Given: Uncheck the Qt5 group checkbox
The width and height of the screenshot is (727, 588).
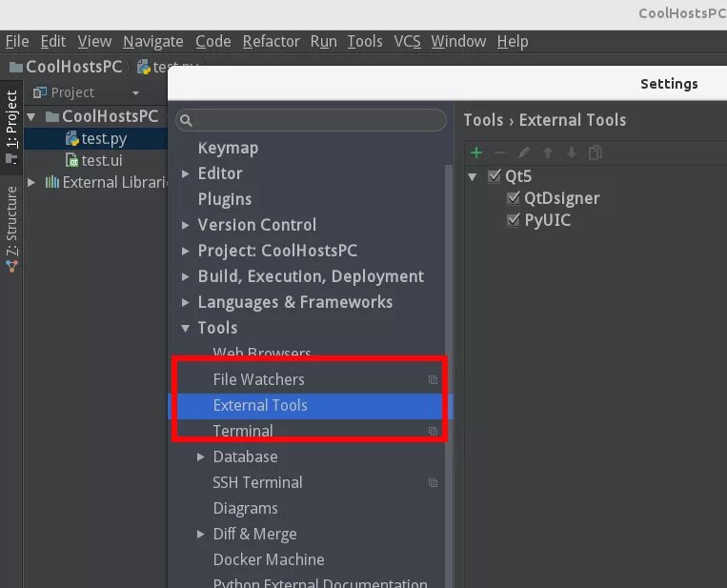Looking at the screenshot, I should [x=494, y=176].
